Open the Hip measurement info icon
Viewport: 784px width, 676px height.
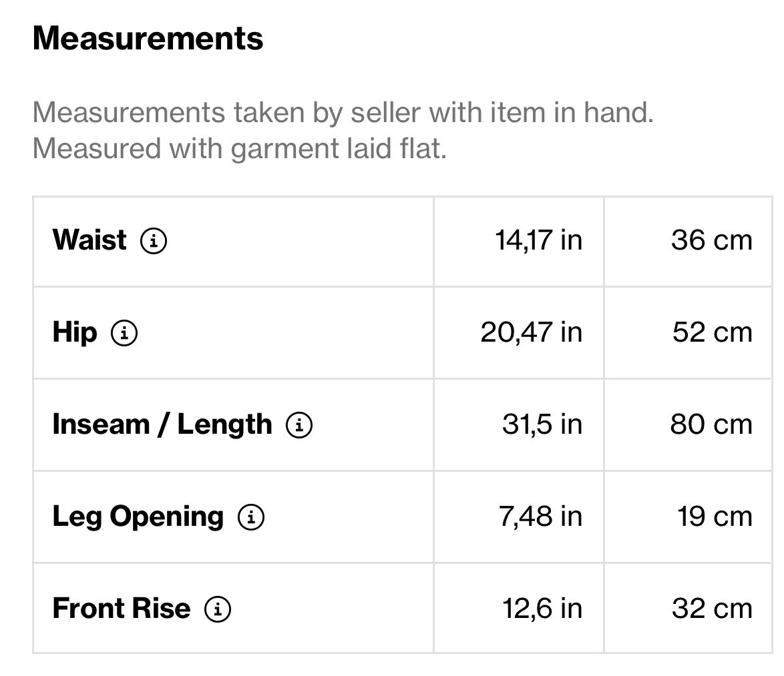coord(124,332)
